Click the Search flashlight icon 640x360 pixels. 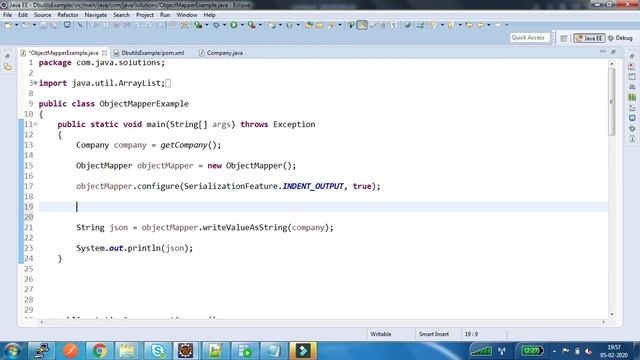(331, 25)
